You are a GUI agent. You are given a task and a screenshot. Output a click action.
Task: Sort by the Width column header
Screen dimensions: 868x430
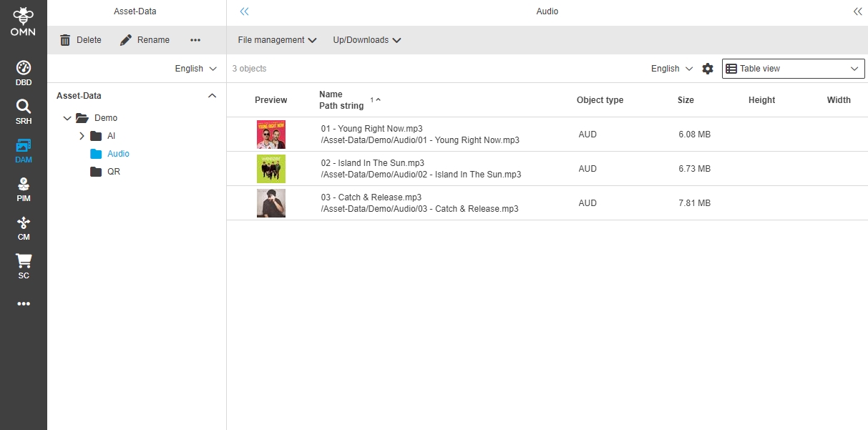[x=839, y=100]
